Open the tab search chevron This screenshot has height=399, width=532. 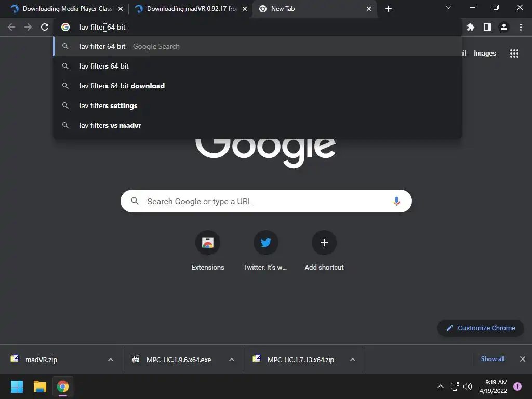(448, 7)
